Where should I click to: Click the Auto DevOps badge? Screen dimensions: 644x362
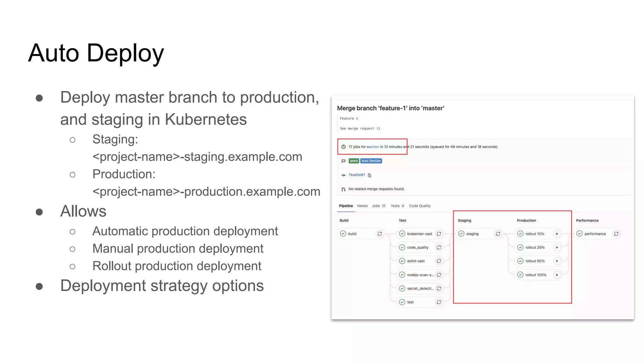pyautogui.click(x=371, y=161)
